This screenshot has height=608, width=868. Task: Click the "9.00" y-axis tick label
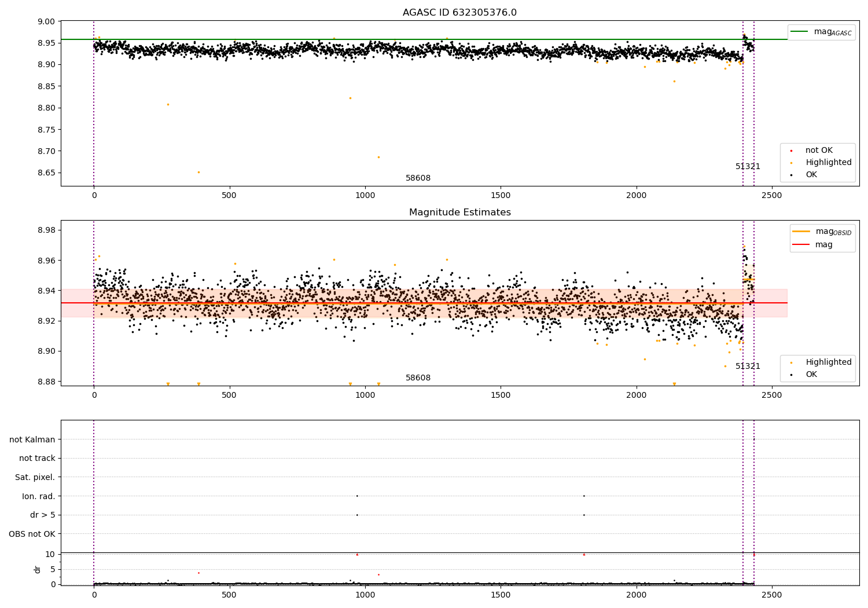click(x=46, y=21)
